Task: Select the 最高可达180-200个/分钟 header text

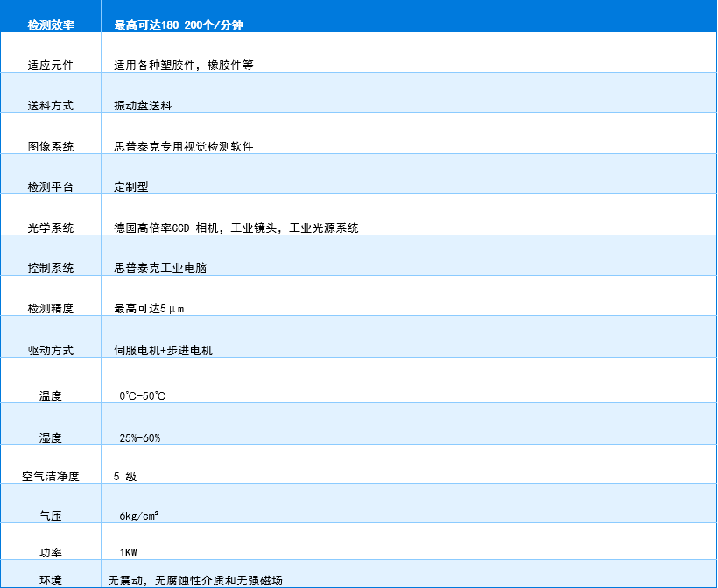Action: (179, 25)
